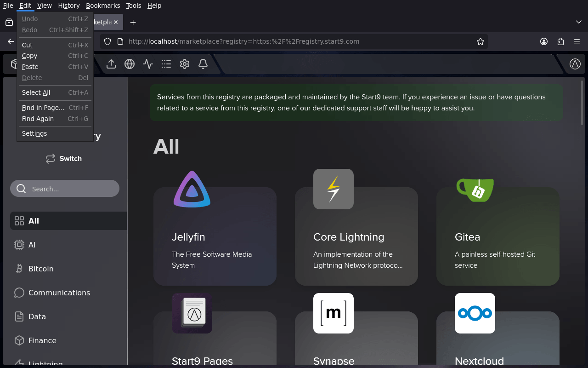The image size is (588, 368).
Task: Open the upload/sideload icon in StartOS toolbar
Action: 111,64
